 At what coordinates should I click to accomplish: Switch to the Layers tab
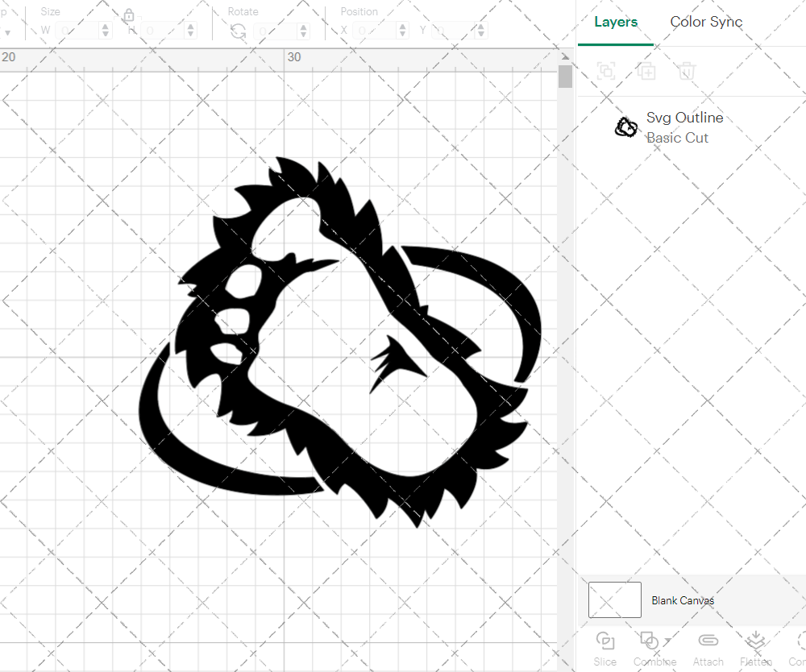pyautogui.click(x=616, y=22)
